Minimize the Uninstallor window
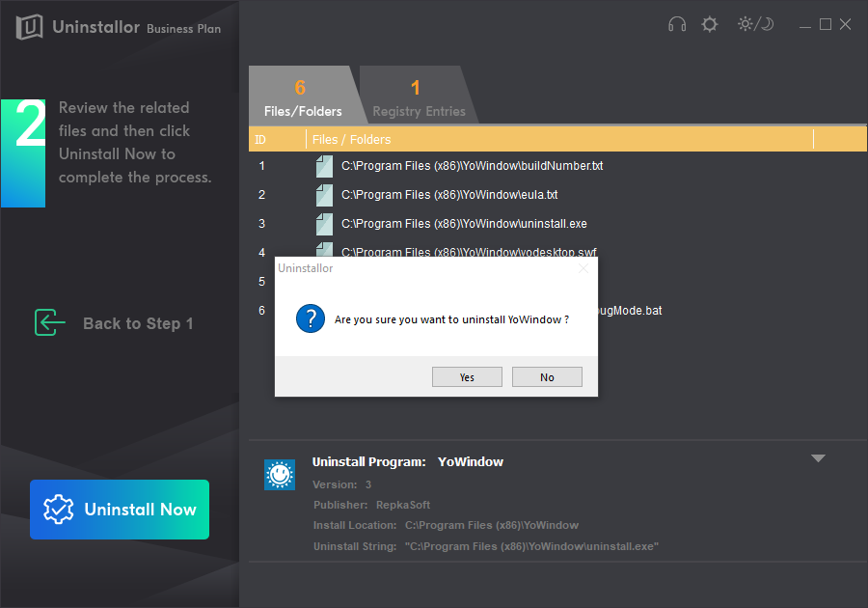Viewport: 868px width, 608px height. click(805, 25)
